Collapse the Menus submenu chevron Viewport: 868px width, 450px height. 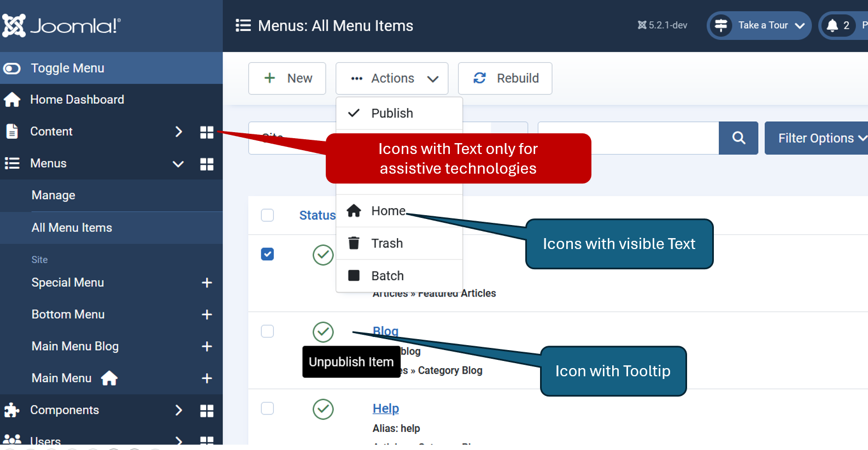coord(178,164)
